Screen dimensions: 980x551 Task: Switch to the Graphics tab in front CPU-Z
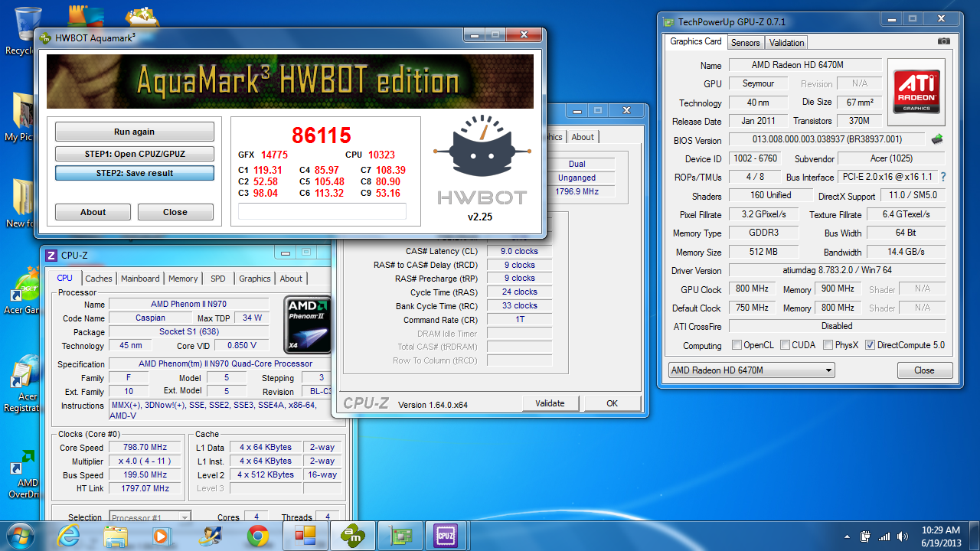(255, 279)
